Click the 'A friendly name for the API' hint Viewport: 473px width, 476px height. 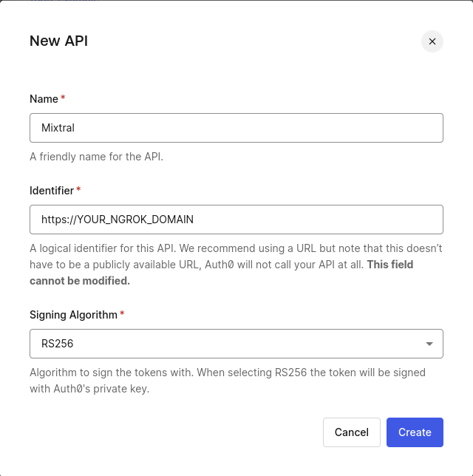coord(96,157)
